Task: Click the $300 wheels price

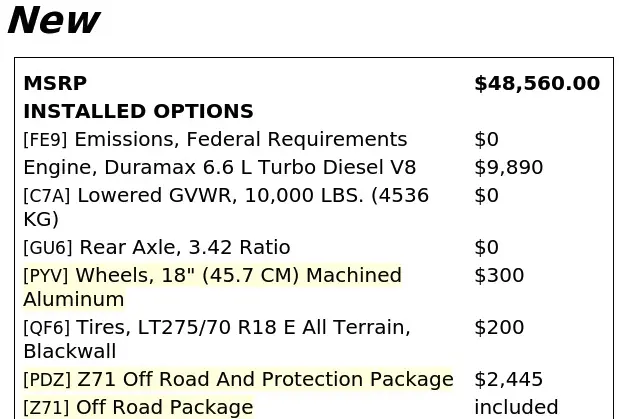Action: click(x=499, y=275)
